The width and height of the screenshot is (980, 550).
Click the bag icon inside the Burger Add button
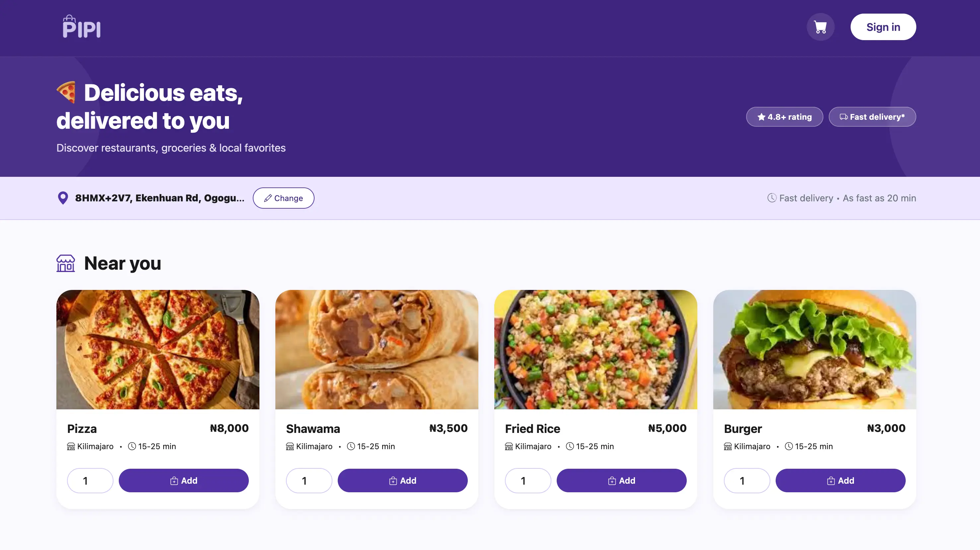830,480
